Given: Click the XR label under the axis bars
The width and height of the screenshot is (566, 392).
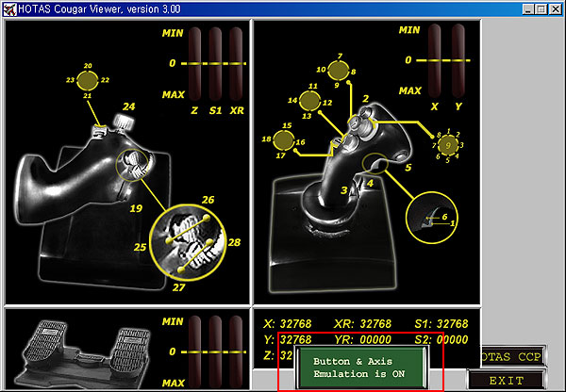Looking at the screenshot, I should pos(237,110).
